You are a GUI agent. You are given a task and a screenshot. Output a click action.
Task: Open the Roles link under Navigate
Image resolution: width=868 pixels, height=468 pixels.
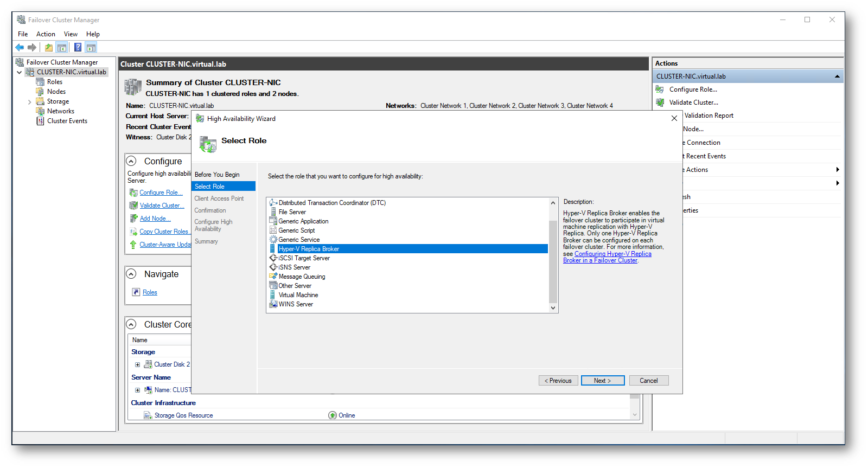point(150,292)
